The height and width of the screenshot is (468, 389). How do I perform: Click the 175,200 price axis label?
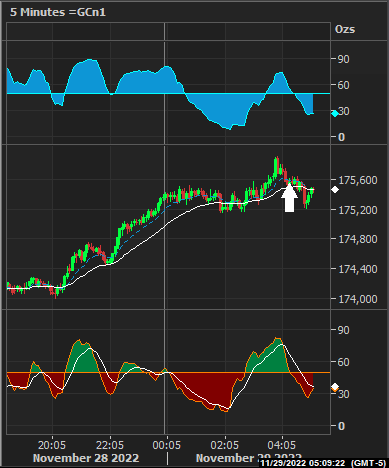(358, 210)
